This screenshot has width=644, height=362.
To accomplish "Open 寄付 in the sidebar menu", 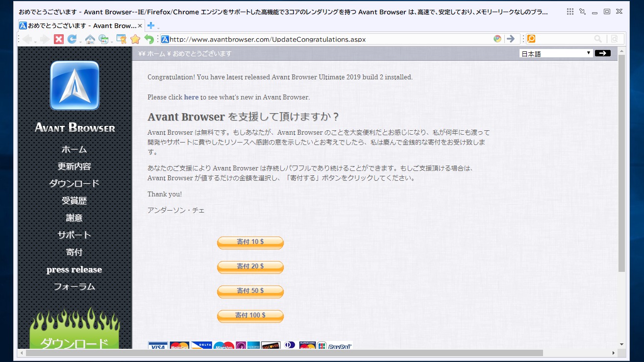I will tap(74, 252).
